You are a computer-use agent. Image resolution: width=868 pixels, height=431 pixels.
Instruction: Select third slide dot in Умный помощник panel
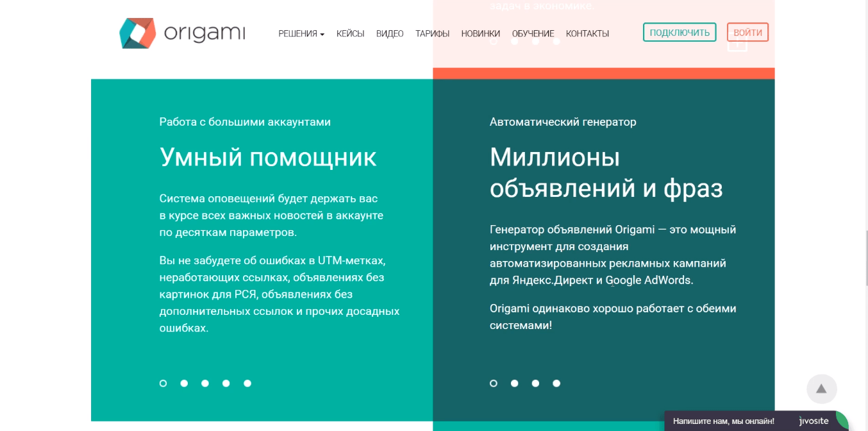(x=205, y=384)
